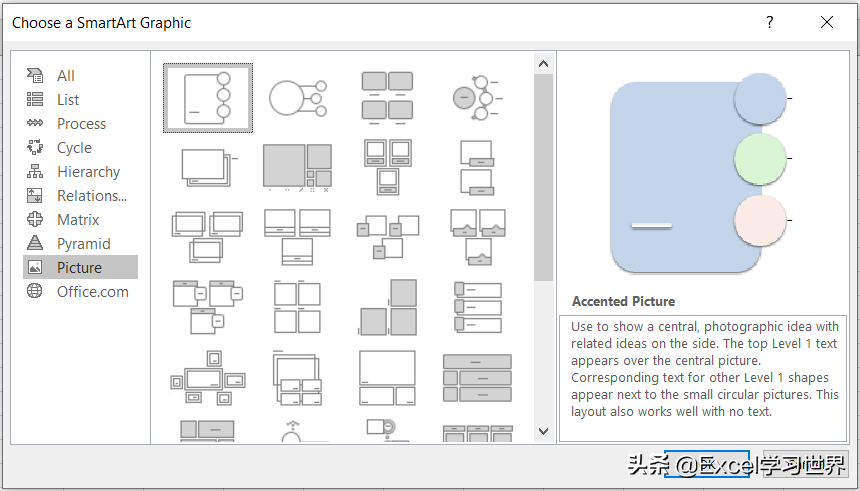Click the highlighted Picture category

pos(80,267)
